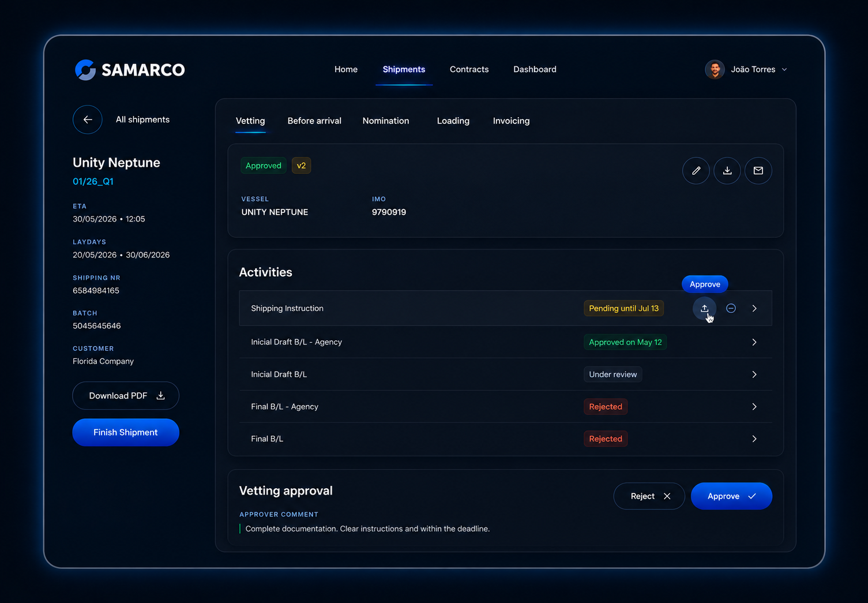
Task: Click the Pending until Jul 13 badge
Action: (x=623, y=308)
